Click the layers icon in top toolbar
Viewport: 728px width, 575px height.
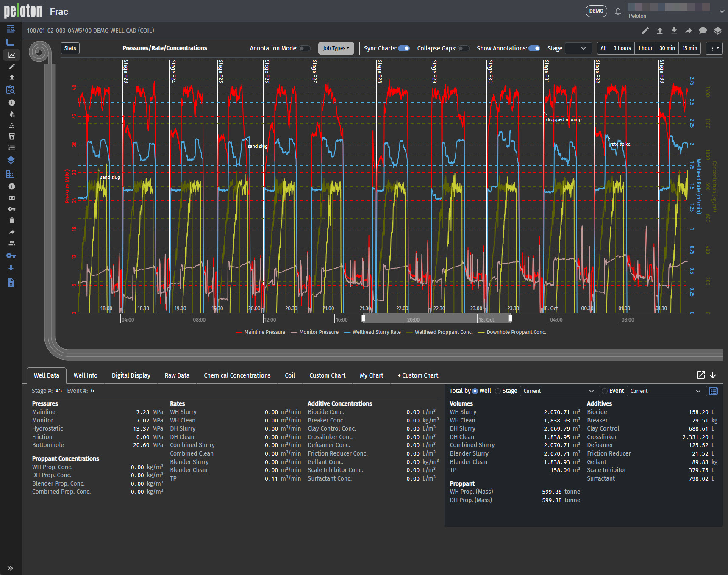(x=717, y=31)
